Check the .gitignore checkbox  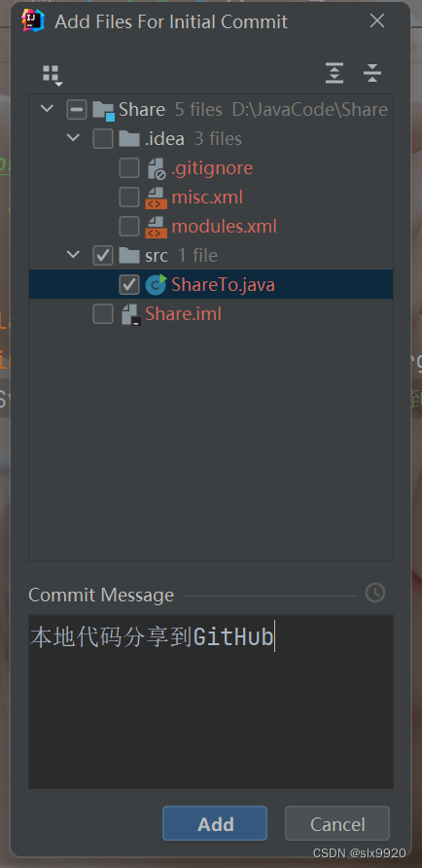click(x=129, y=167)
